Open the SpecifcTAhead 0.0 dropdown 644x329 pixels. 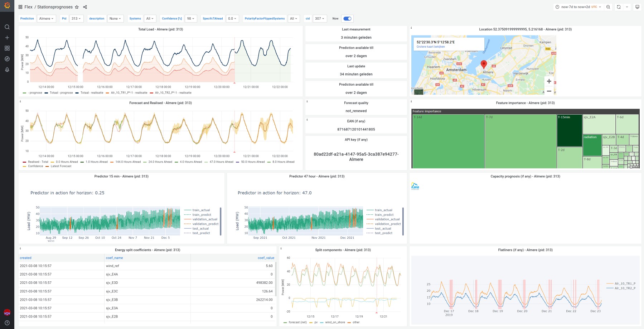coord(232,19)
